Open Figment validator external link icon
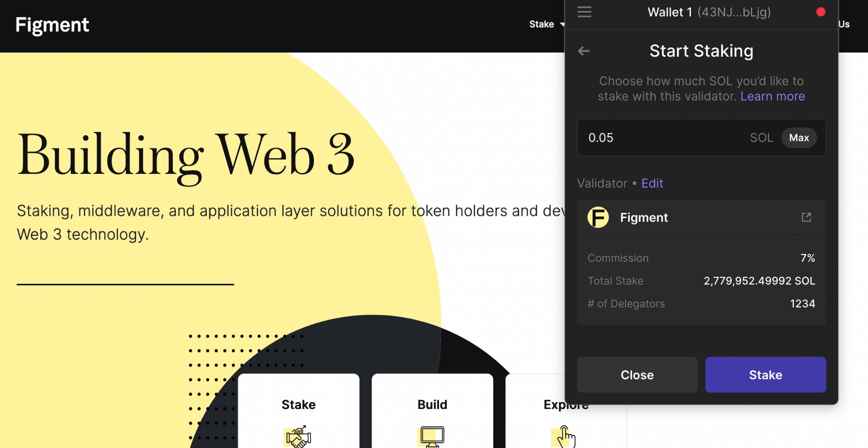The width and height of the screenshot is (868, 448). (806, 217)
